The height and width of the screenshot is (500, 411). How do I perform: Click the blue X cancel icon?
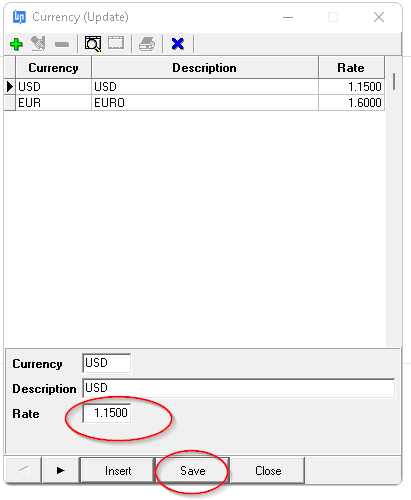(178, 44)
